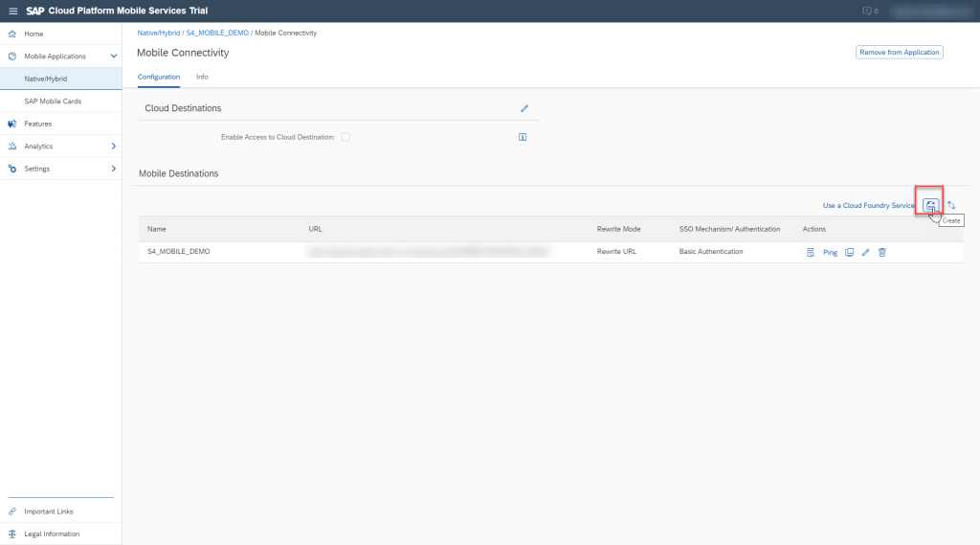Click the Mobile Applications cube icon
This screenshot has width=980, height=545.
[11, 57]
